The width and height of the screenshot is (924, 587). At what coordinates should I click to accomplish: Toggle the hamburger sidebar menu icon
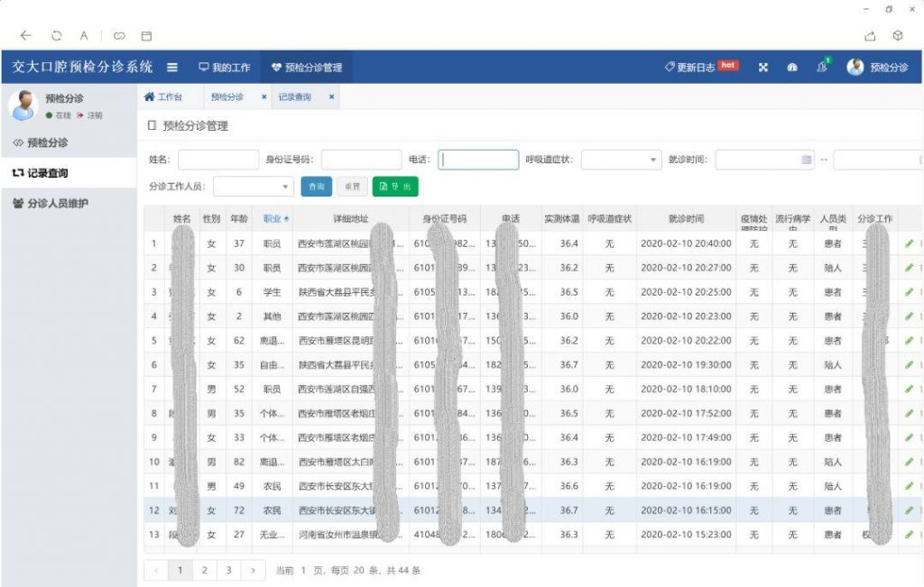point(172,68)
